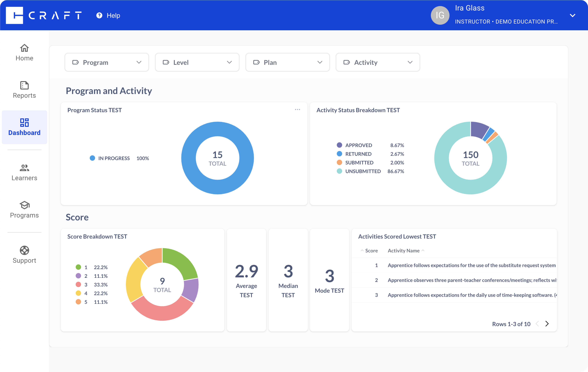The width and height of the screenshot is (588, 372).
Task: Click the tag icon in Program filter
Action: 75,62
